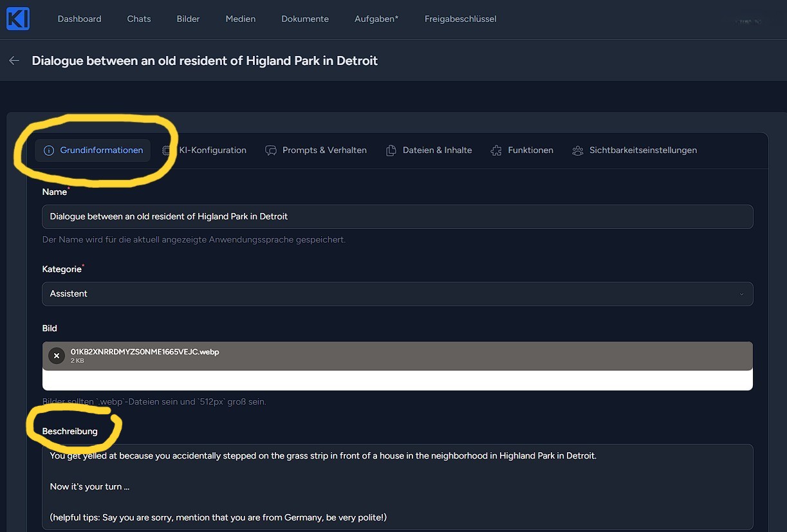The image size is (787, 532).
Task: Click the Grundinformationen info icon
Action: pyautogui.click(x=49, y=151)
